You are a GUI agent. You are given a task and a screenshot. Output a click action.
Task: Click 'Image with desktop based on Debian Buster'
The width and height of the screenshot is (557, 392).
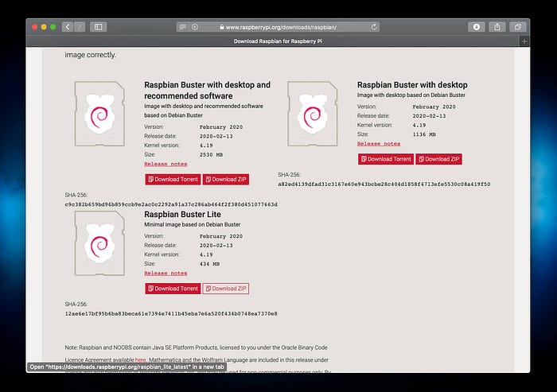click(x=411, y=95)
